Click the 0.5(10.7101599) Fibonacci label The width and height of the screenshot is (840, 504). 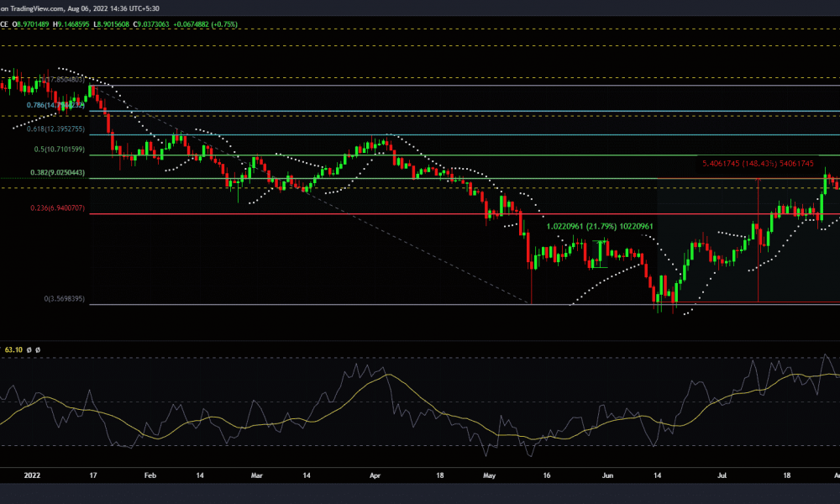click(60, 150)
